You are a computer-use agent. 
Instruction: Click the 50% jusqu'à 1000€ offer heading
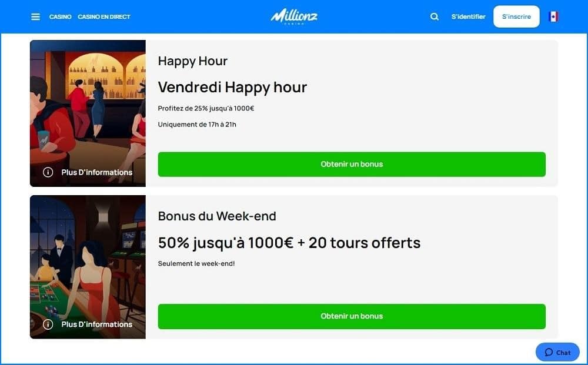point(289,243)
